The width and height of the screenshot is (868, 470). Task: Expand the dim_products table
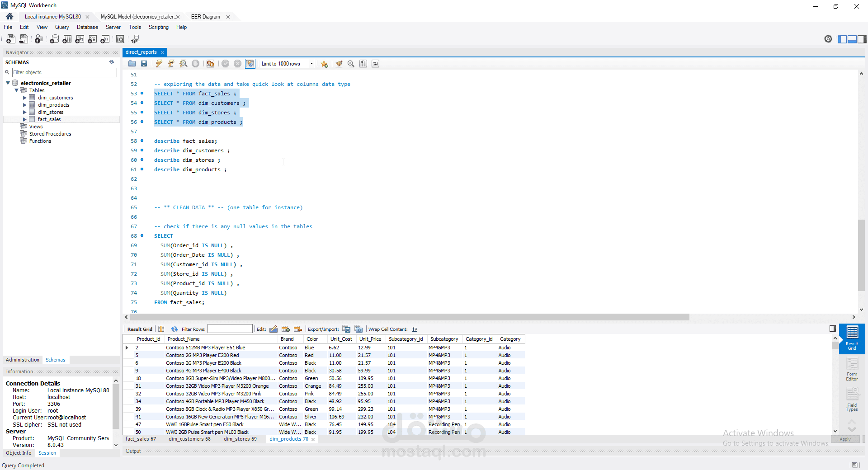click(x=25, y=105)
